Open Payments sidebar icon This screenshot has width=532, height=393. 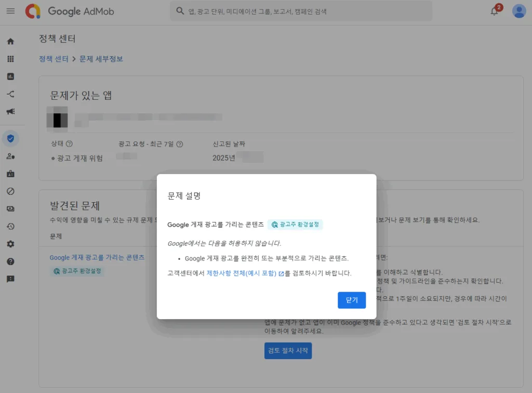(10, 209)
